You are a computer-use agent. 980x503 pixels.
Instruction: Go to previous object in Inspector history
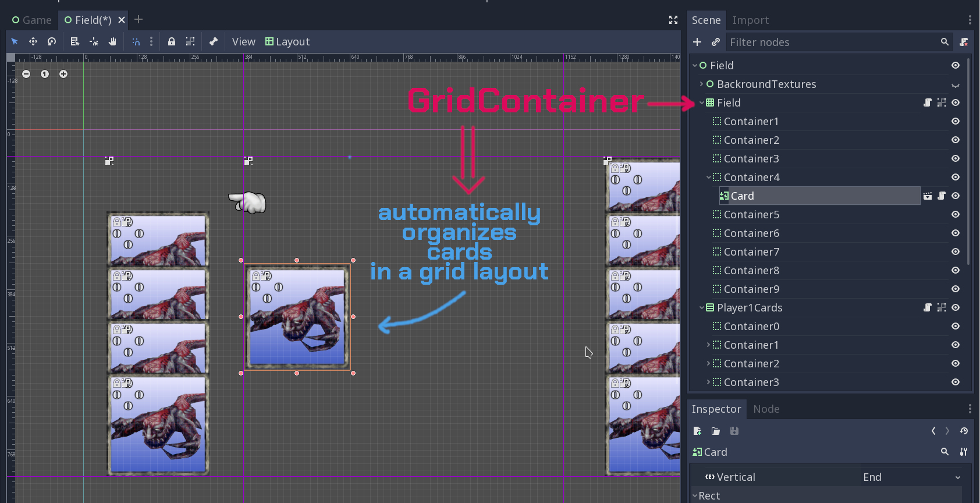coord(933,431)
